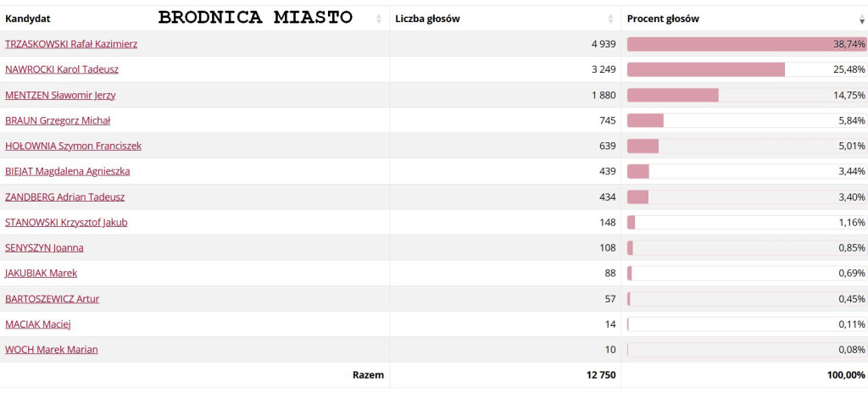Open the NAWROCKI Karol Tadeusz link
The image size is (868, 415).
click(61, 69)
